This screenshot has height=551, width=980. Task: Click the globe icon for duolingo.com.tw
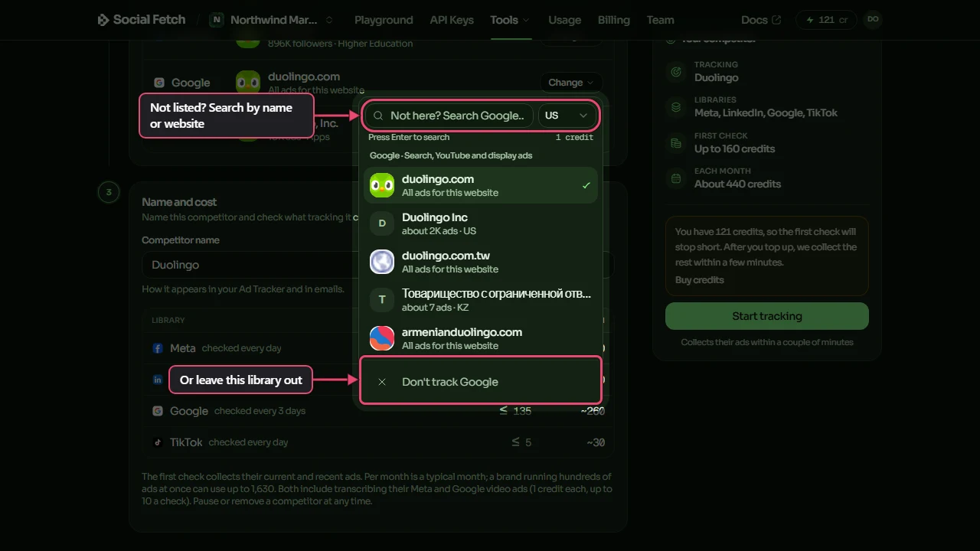click(x=382, y=262)
